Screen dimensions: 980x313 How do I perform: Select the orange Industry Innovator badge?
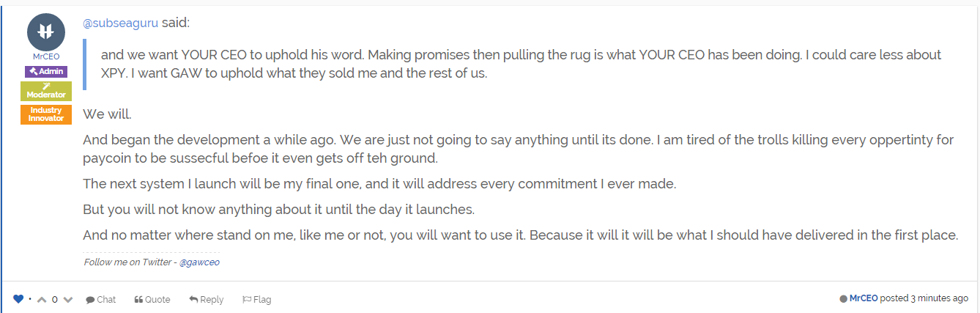[46, 114]
